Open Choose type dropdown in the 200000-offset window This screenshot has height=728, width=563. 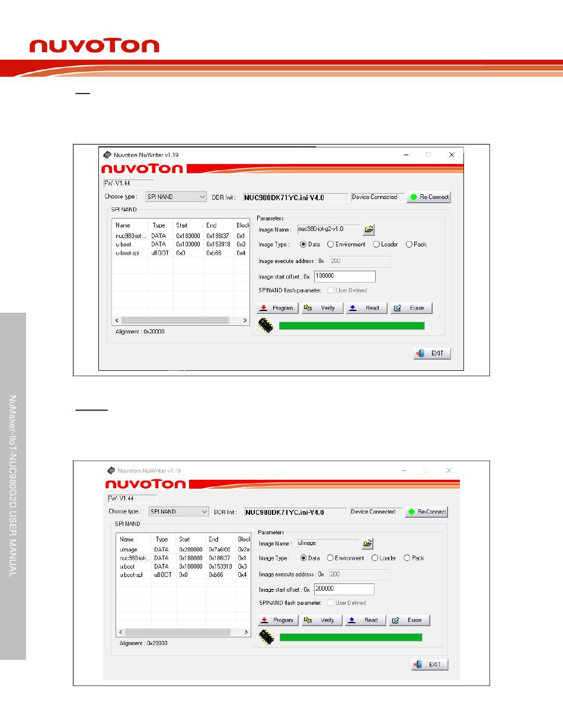coord(178,512)
